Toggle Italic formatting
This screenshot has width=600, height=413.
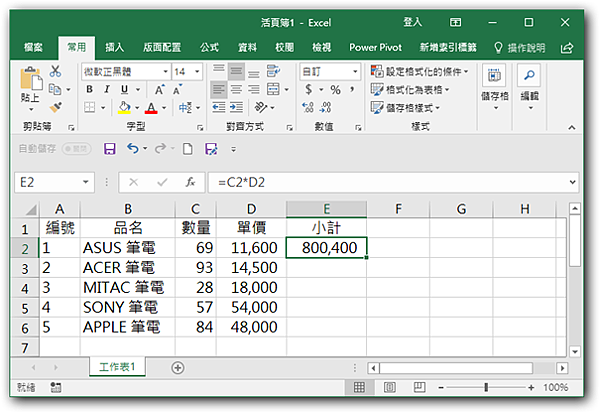pos(107,89)
